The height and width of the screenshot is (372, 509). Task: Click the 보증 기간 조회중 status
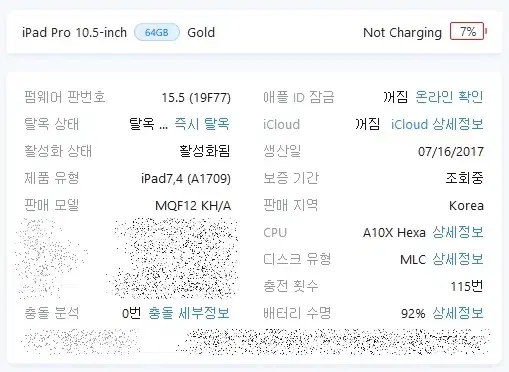coord(464,178)
